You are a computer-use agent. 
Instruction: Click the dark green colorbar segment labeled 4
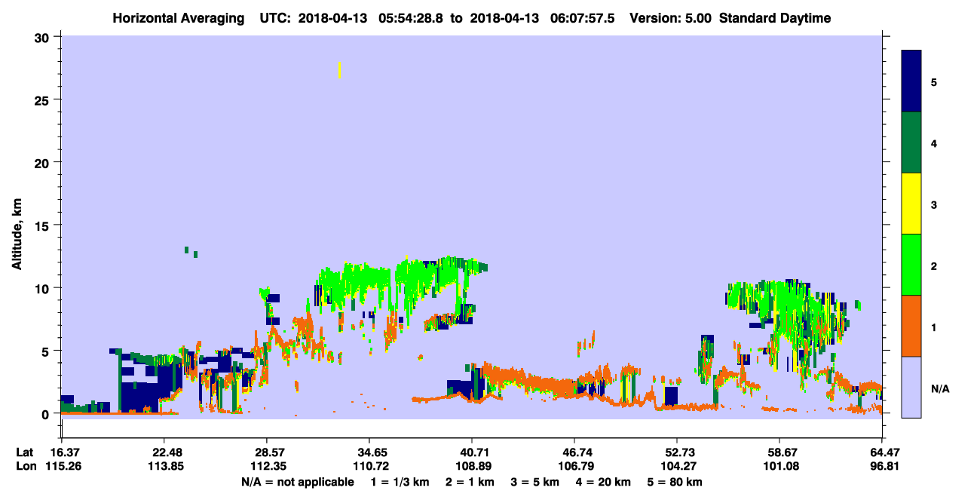911,143
